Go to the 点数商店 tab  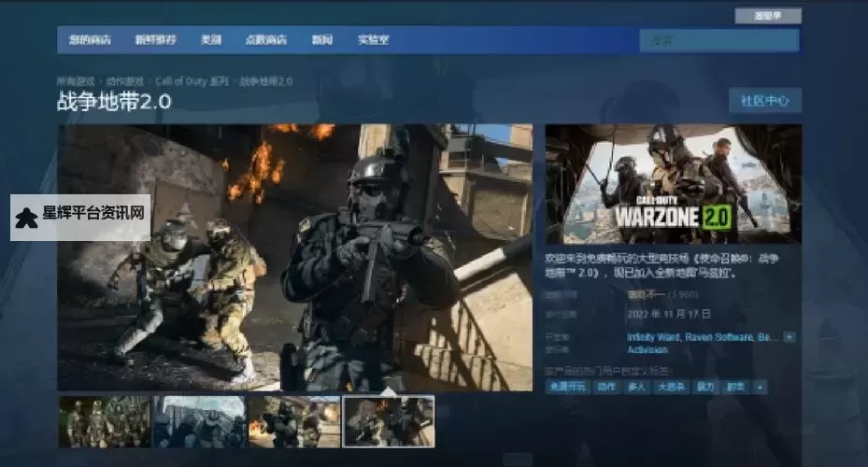point(266,40)
